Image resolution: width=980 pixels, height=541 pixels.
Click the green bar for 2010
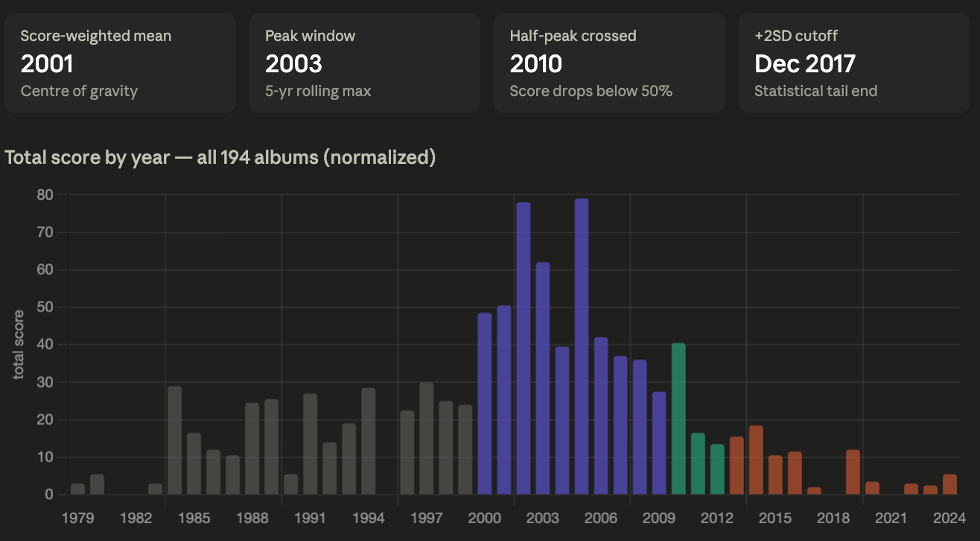pyautogui.click(x=678, y=419)
